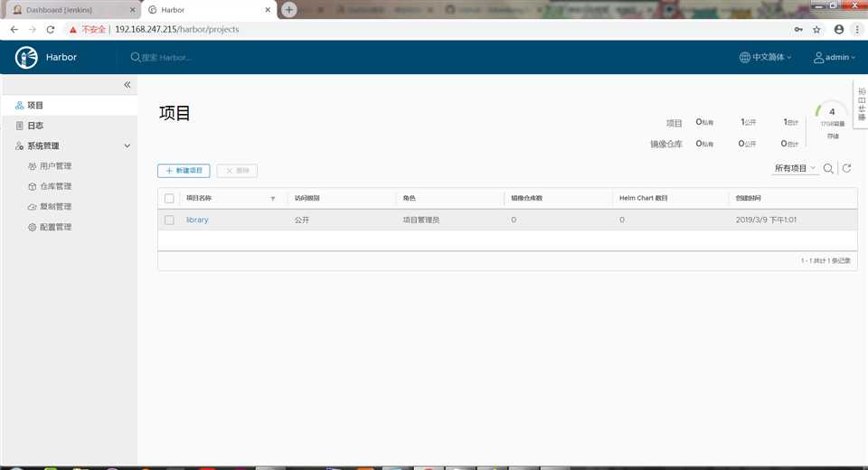The image size is (868, 470).
Task: Click the pagination summary text
Action: [x=826, y=260]
